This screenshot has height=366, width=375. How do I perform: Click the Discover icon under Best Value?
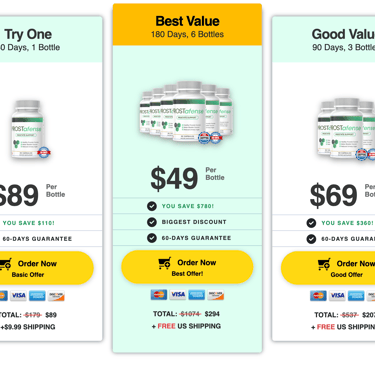click(216, 295)
